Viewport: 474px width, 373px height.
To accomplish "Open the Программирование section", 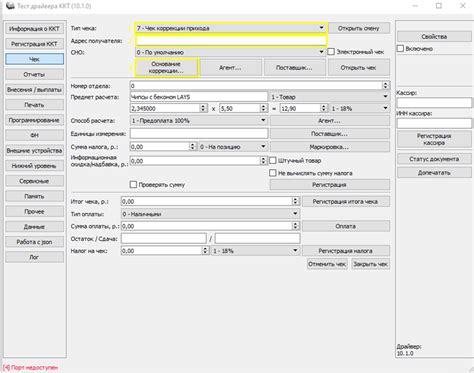I will pyautogui.click(x=34, y=120).
